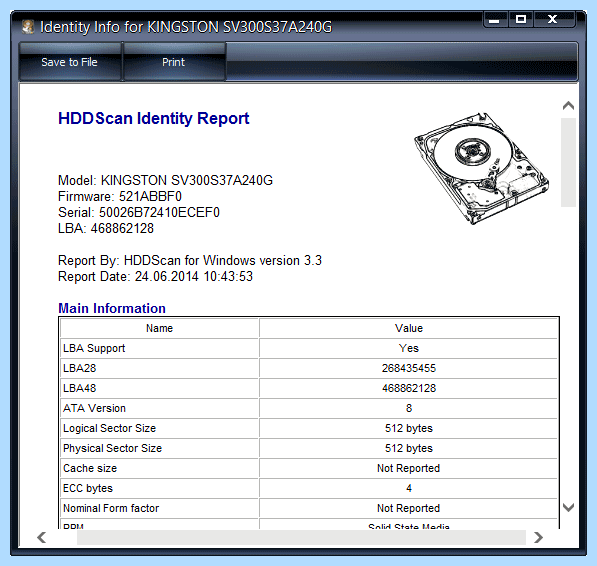Click the Model: KINGSTON SV300S37A240G line
The height and width of the screenshot is (566, 597).
pyautogui.click(x=165, y=180)
